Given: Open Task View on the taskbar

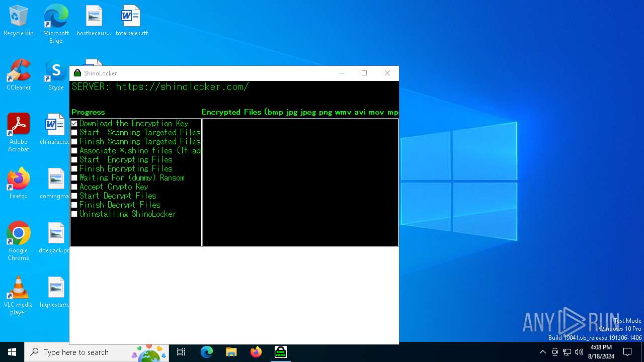Looking at the screenshot, I should pyautogui.click(x=181, y=352).
